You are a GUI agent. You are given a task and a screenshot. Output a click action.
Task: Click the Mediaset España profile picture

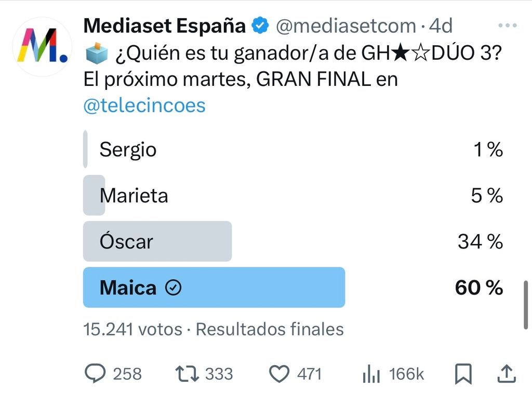click(42, 46)
